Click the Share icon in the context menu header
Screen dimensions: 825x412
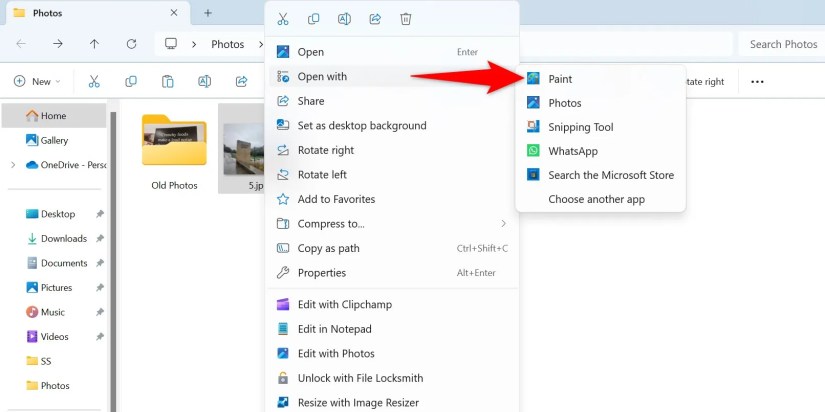[375, 19]
